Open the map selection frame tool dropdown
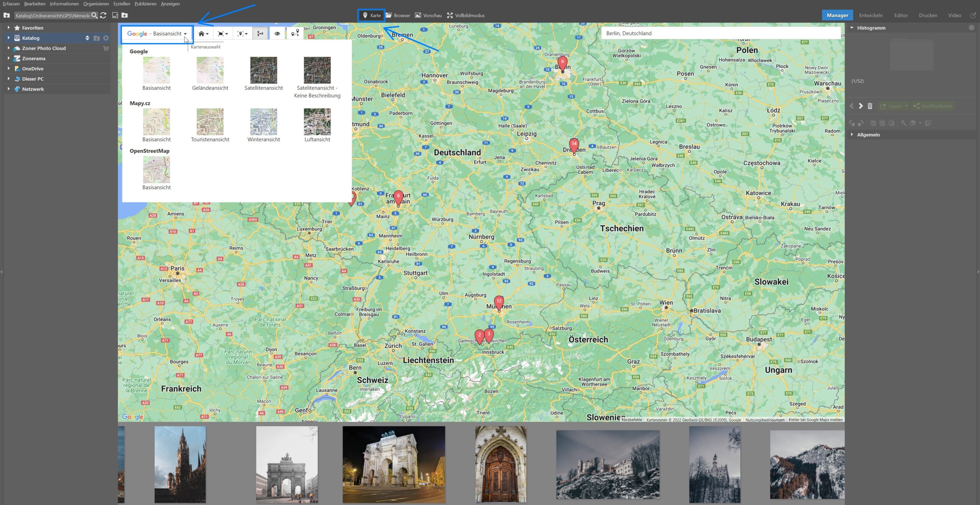 click(222, 34)
